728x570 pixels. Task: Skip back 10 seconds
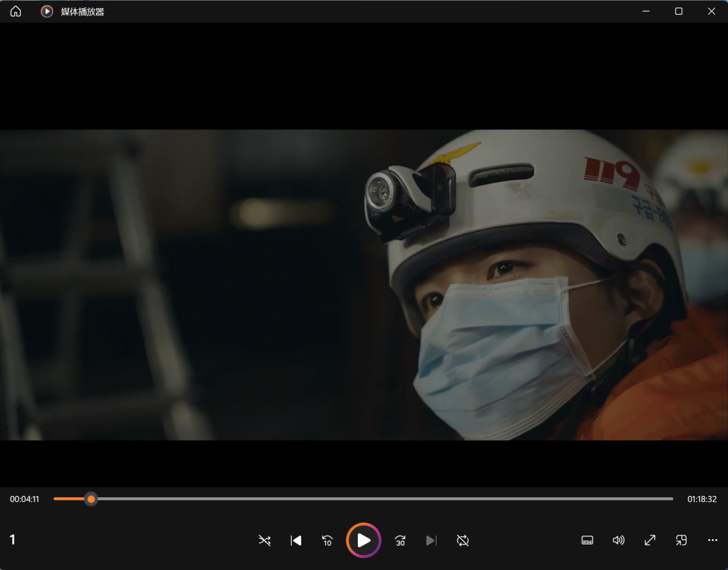click(328, 540)
